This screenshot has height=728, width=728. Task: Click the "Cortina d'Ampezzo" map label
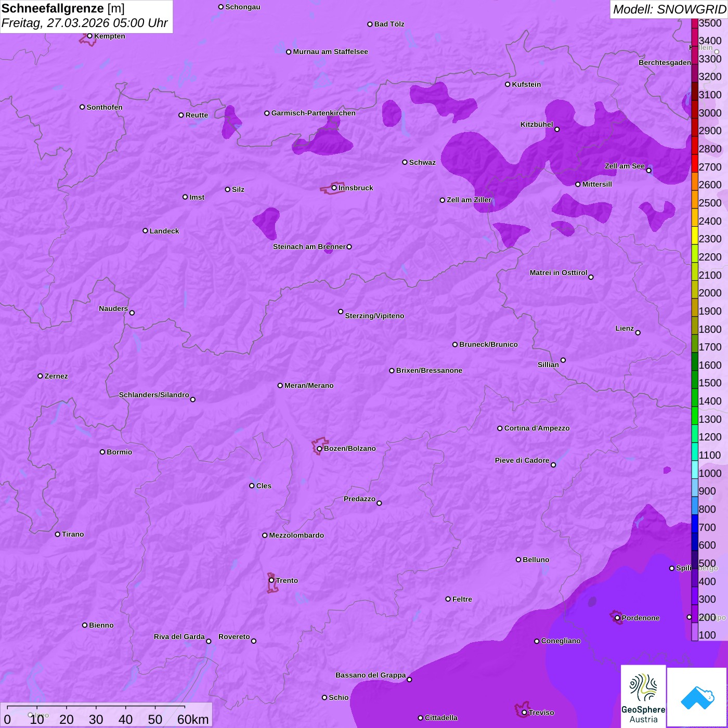point(537,428)
